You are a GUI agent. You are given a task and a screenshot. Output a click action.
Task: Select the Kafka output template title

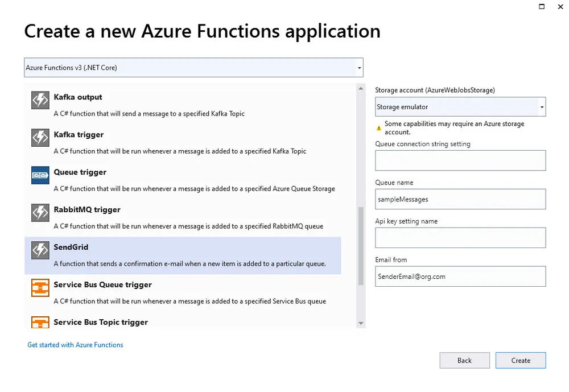pyautogui.click(x=77, y=97)
